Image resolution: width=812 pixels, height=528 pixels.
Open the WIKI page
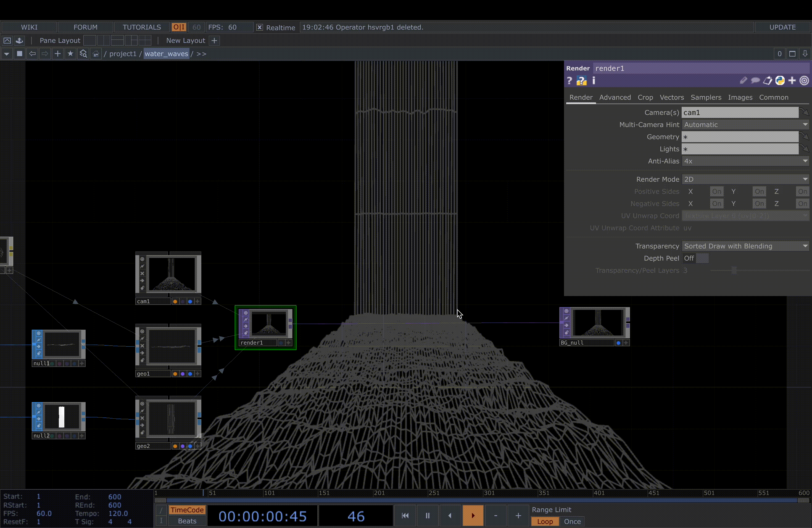(29, 27)
